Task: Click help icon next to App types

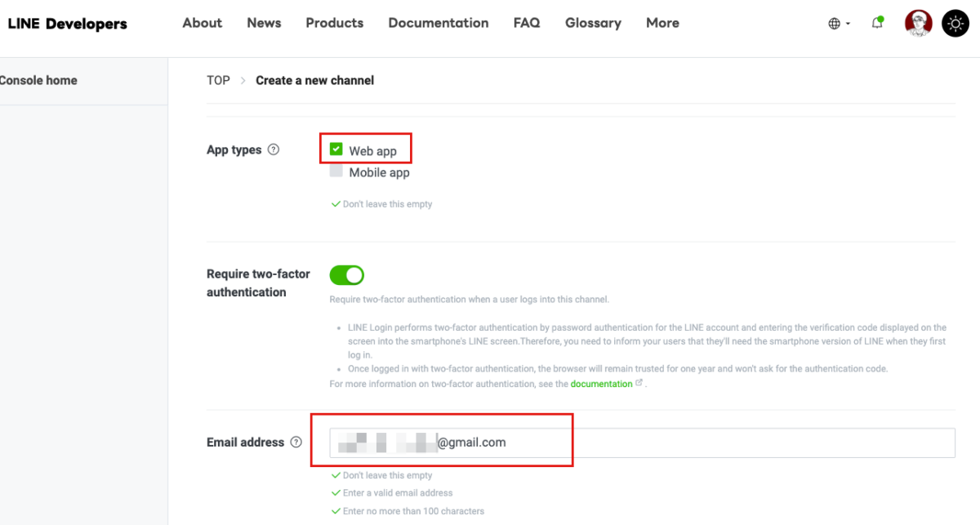Action: (x=274, y=149)
